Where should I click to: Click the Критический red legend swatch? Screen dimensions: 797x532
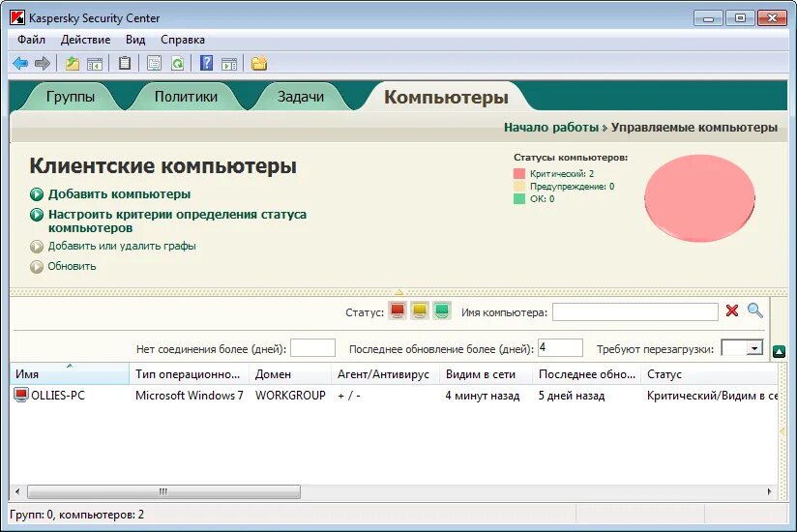pos(519,174)
